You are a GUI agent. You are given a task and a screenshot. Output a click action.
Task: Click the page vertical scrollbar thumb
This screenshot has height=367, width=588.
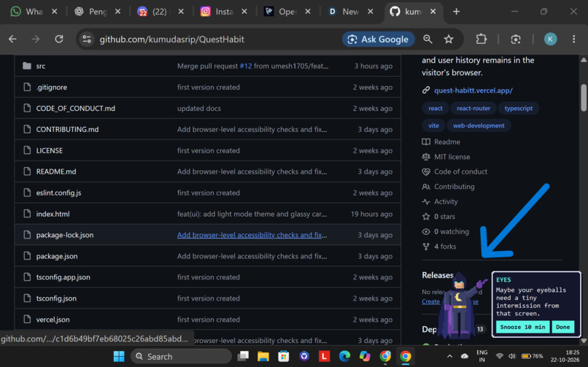584,98
